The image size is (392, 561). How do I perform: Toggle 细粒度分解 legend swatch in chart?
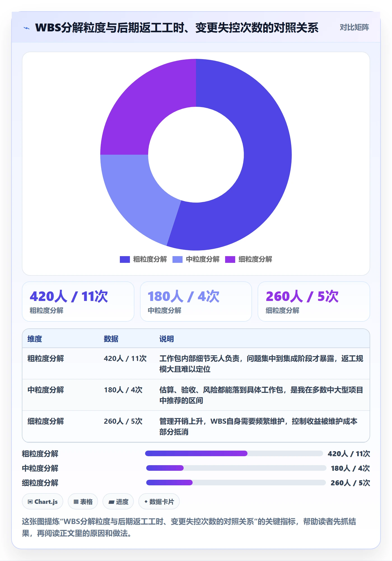click(230, 259)
